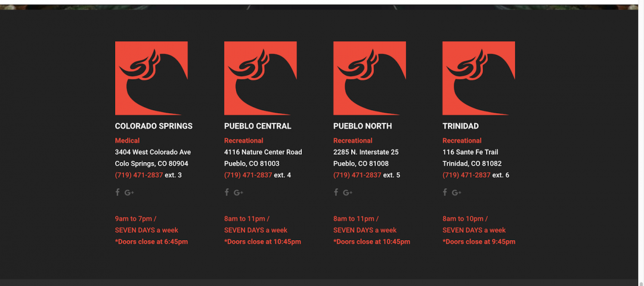Click the Colorado Springs location logo
644x286 pixels.
coord(151,78)
